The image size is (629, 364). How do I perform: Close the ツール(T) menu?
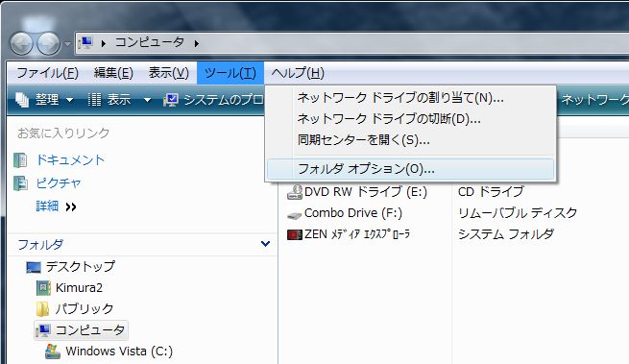point(230,73)
